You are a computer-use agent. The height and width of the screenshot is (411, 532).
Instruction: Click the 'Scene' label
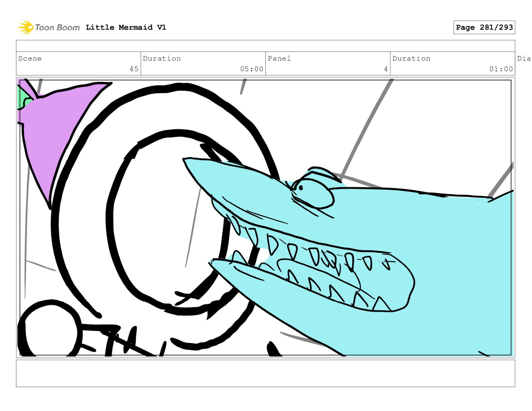(x=30, y=58)
